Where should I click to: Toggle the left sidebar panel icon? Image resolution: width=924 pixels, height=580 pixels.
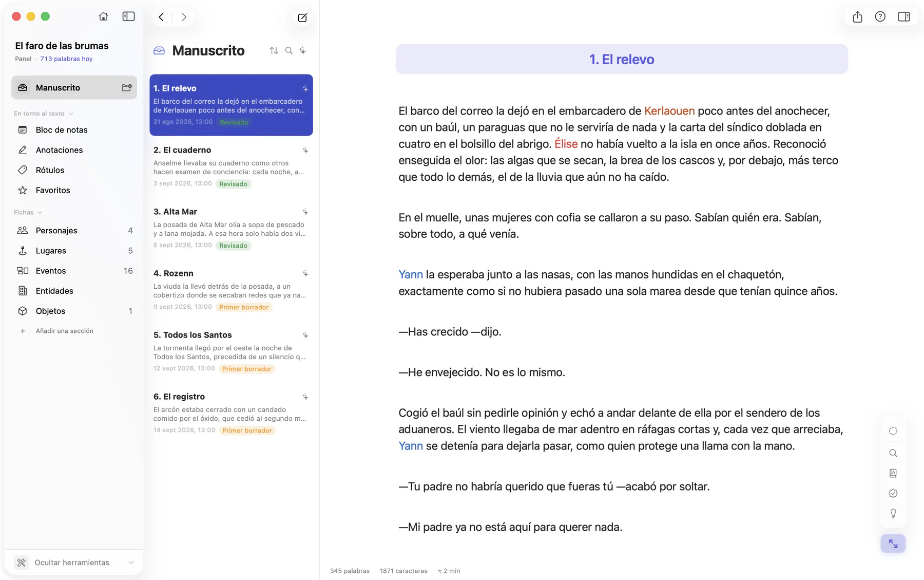[128, 16]
